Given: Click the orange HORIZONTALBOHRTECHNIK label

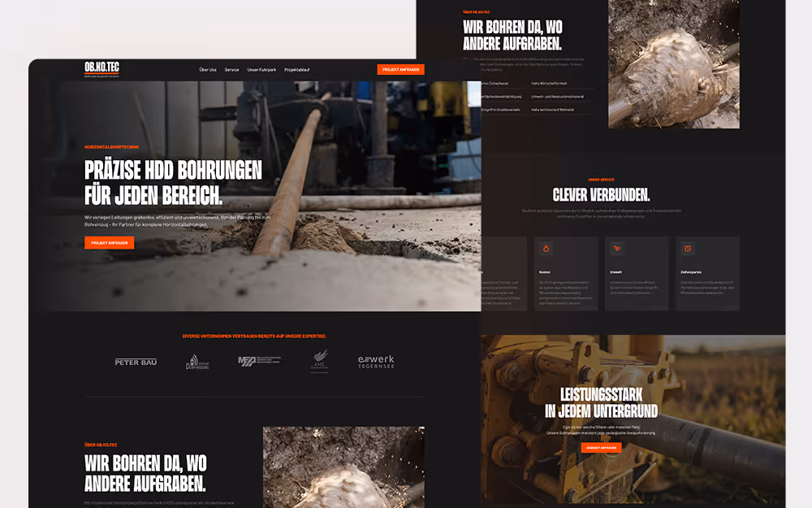Looking at the screenshot, I should click(x=112, y=147).
